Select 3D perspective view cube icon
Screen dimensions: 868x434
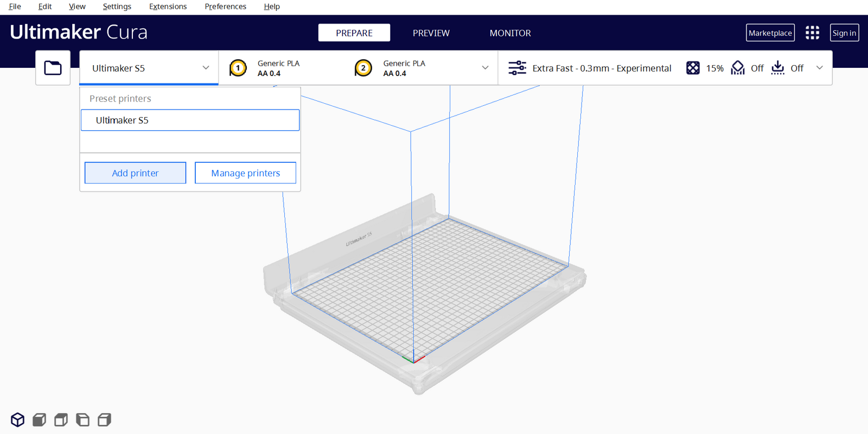point(17,420)
